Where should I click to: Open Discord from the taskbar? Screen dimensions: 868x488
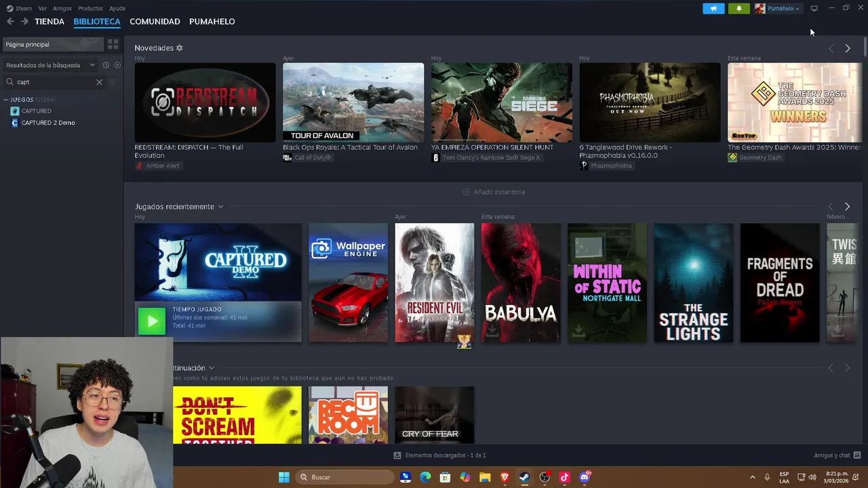tap(585, 477)
